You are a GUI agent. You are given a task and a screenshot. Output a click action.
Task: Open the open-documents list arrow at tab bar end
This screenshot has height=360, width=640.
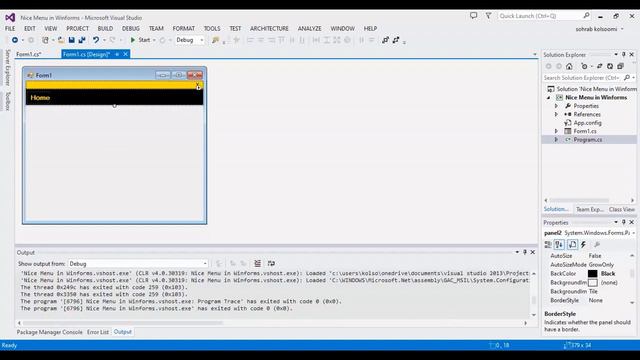point(535,54)
